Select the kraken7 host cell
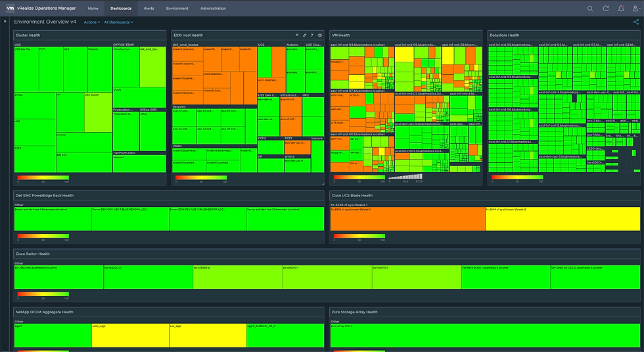The image size is (644, 352). (188, 83)
